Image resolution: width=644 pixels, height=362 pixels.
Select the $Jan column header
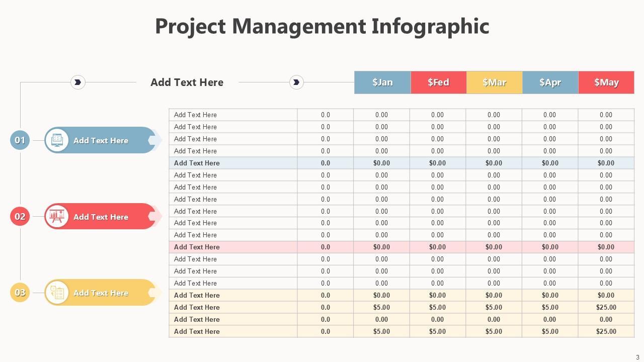(x=382, y=82)
